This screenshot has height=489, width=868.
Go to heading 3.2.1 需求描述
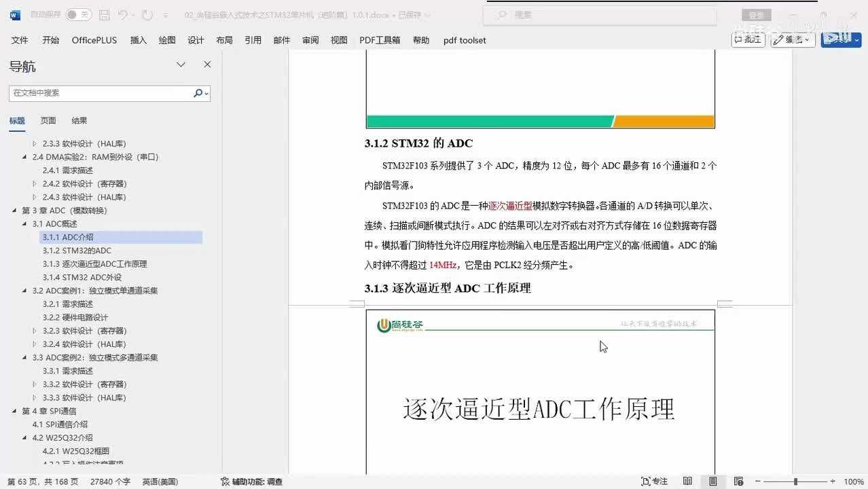[68, 304]
